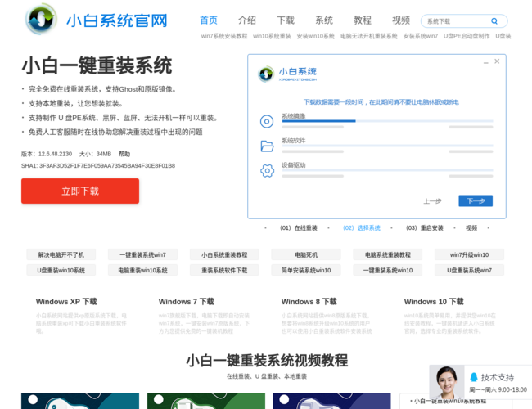Open the 介绍 nav item
Image resolution: width=532 pixels, height=409 pixels.
tap(247, 20)
